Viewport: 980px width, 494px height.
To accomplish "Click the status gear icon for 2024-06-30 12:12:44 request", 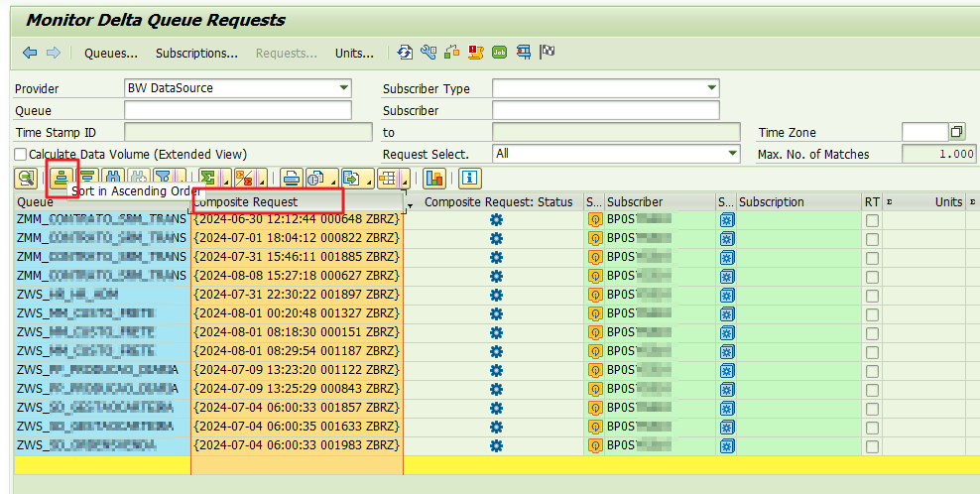I will (496, 220).
